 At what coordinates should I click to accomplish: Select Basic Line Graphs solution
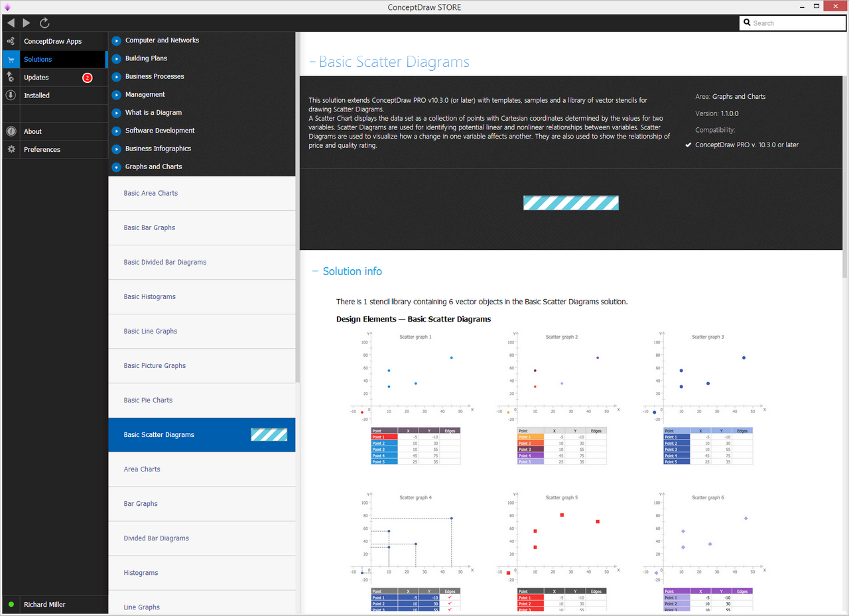pos(202,332)
